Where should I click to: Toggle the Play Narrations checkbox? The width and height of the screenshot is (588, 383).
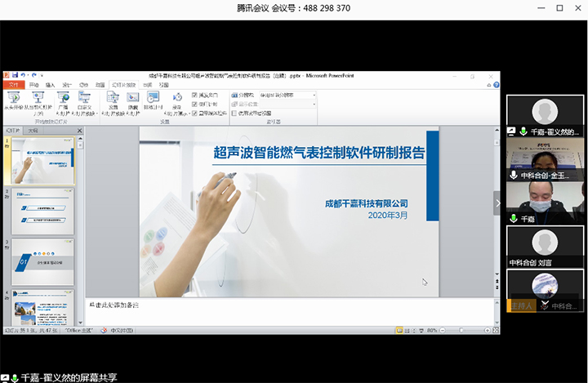[x=194, y=95]
